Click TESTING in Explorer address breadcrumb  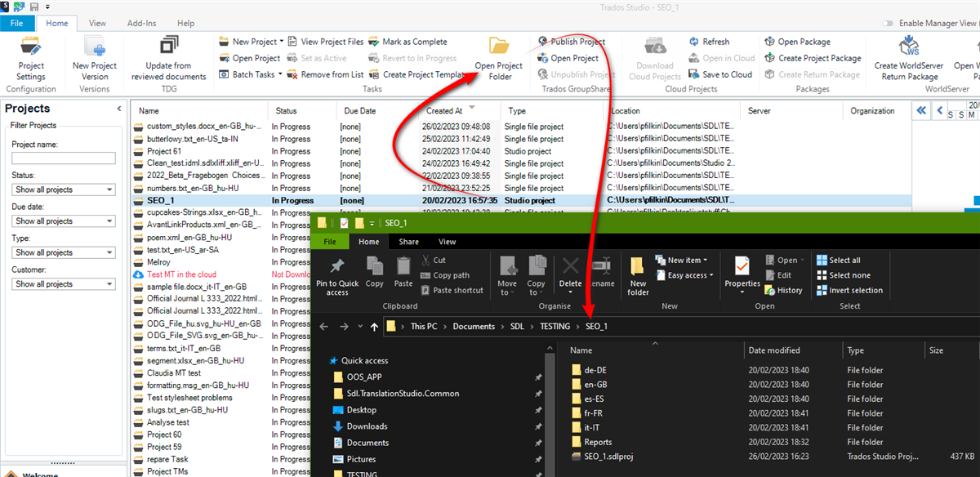[555, 327]
